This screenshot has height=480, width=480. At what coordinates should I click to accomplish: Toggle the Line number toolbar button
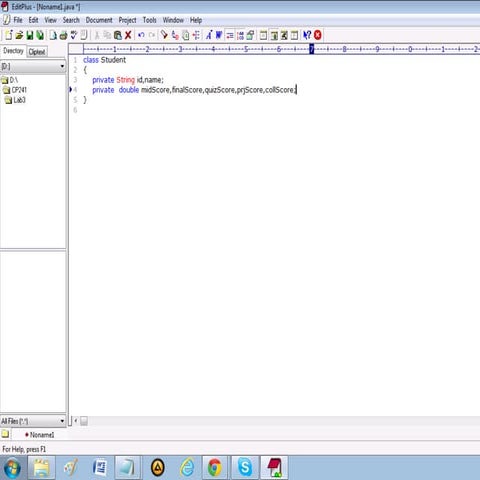(x=240, y=35)
